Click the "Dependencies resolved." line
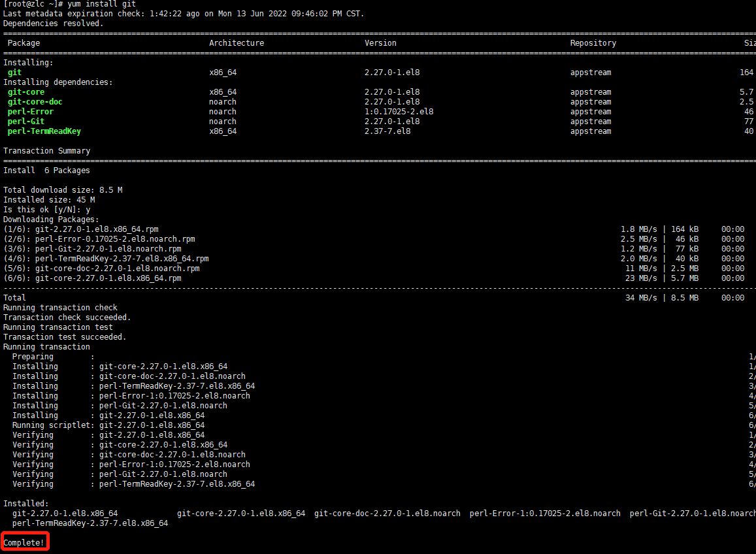756x554 pixels. [54, 24]
